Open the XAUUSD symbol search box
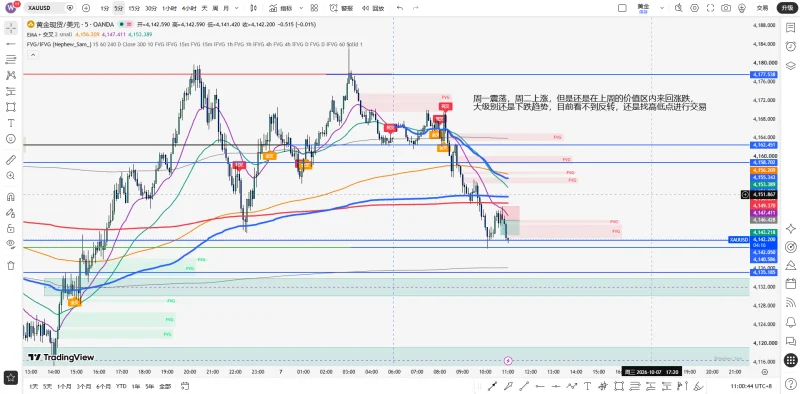The height and width of the screenshot is (394, 800). 49,8
